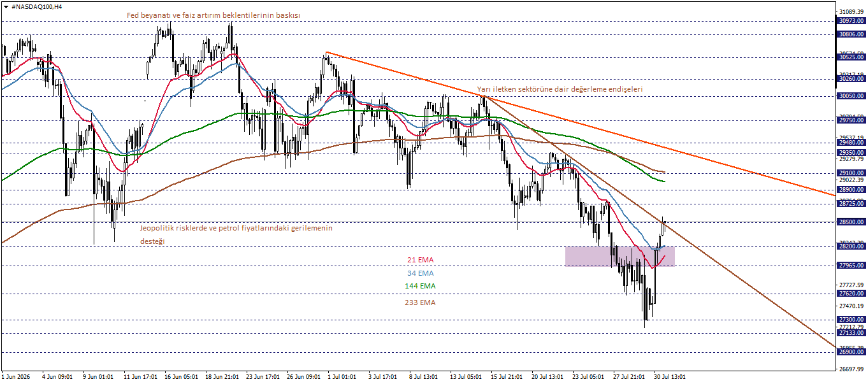Click the 29480.00 price level label
The width and height of the screenshot is (868, 384).
pyautogui.click(x=851, y=143)
